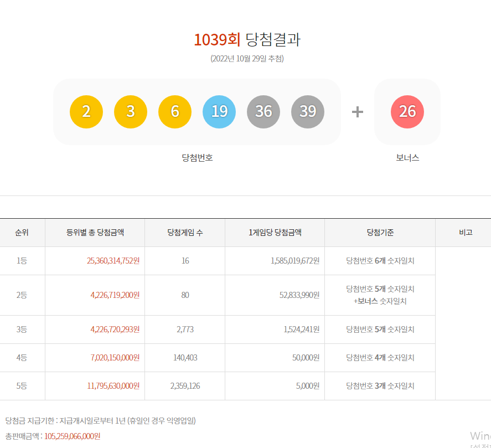This screenshot has width=491, height=448.
Task: Click the plus sign before bonus ball
Action: pyautogui.click(x=357, y=112)
